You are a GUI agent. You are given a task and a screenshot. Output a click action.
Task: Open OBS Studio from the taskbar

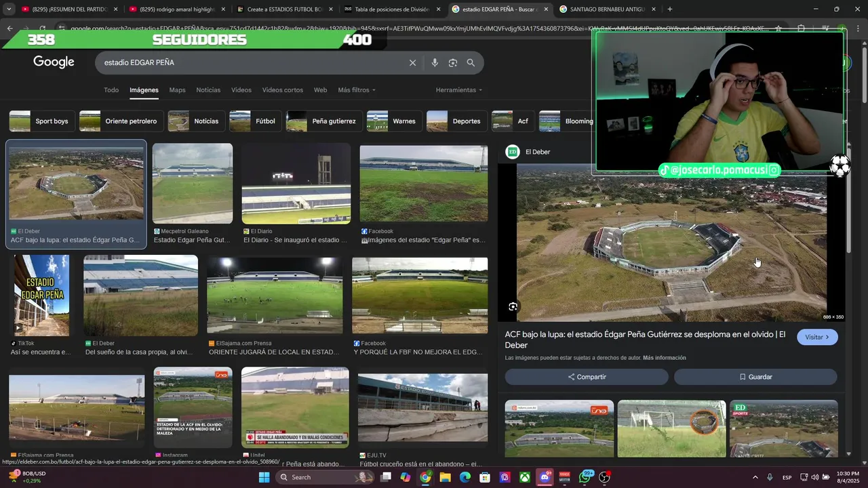604,477
